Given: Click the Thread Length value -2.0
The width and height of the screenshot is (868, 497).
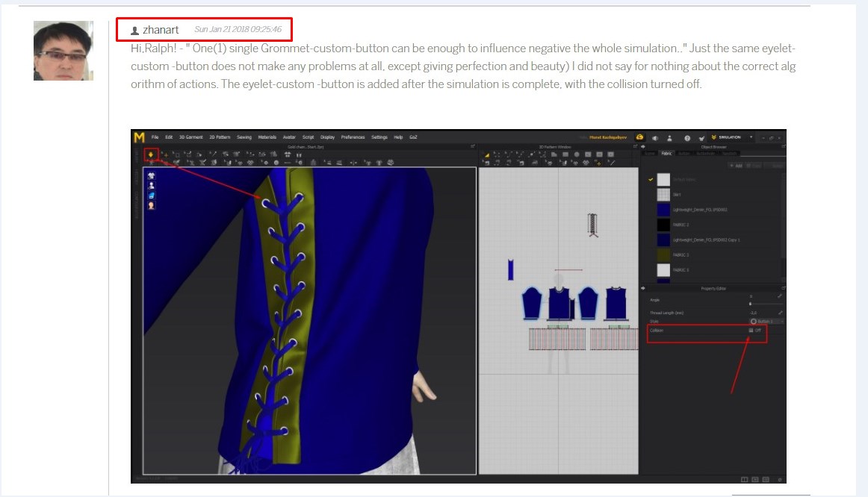Looking at the screenshot, I should pos(754,313).
